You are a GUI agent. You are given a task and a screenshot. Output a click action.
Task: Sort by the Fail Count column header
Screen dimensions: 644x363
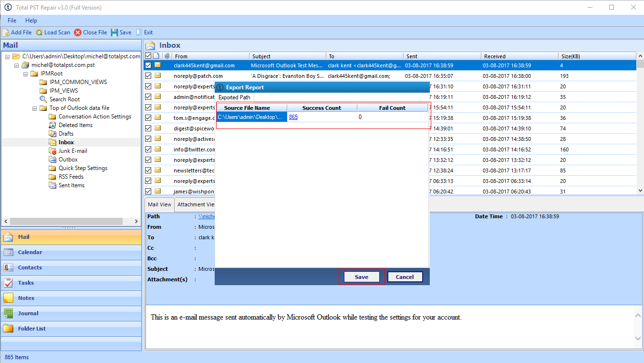(392, 108)
